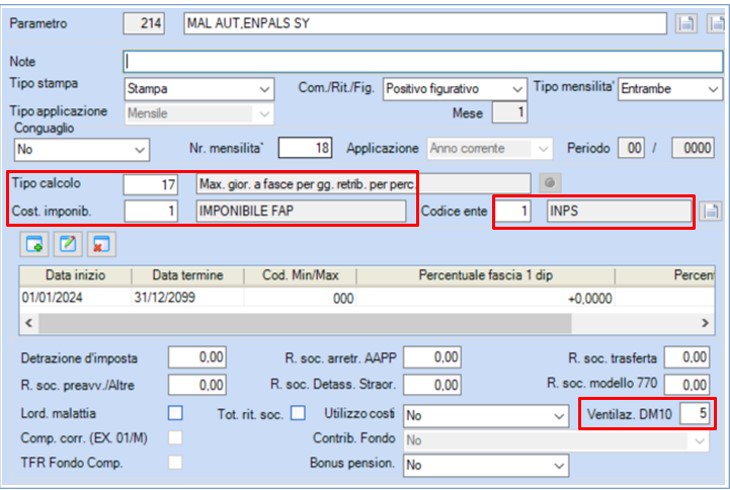730x490 pixels.
Task: Toggle the Lord. malattia checkbox
Action: (175, 413)
